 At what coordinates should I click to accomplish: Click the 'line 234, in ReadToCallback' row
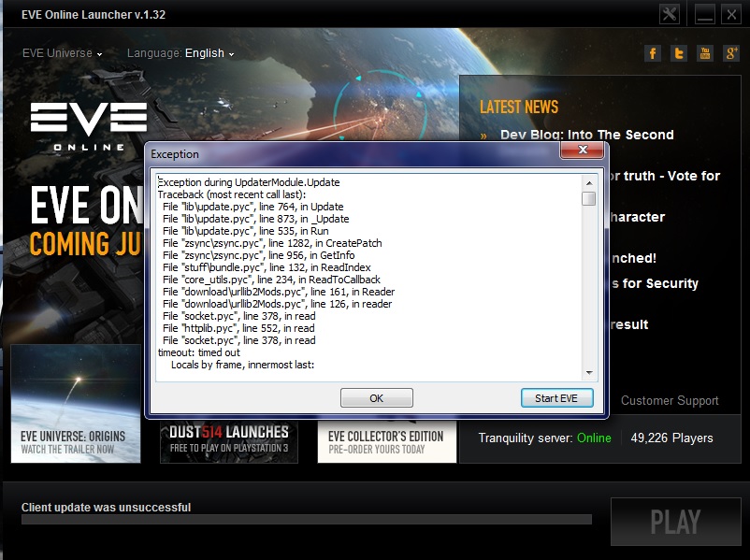tap(272, 280)
